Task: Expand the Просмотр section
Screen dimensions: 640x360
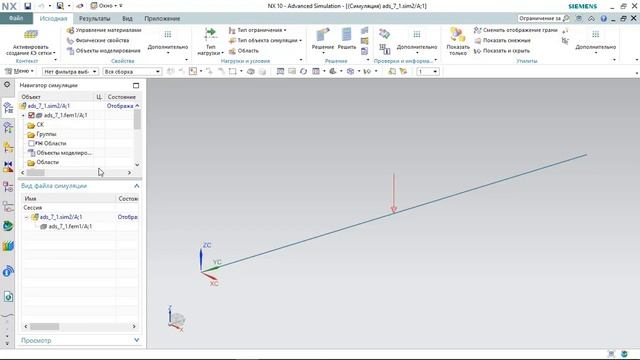Action: (136, 340)
